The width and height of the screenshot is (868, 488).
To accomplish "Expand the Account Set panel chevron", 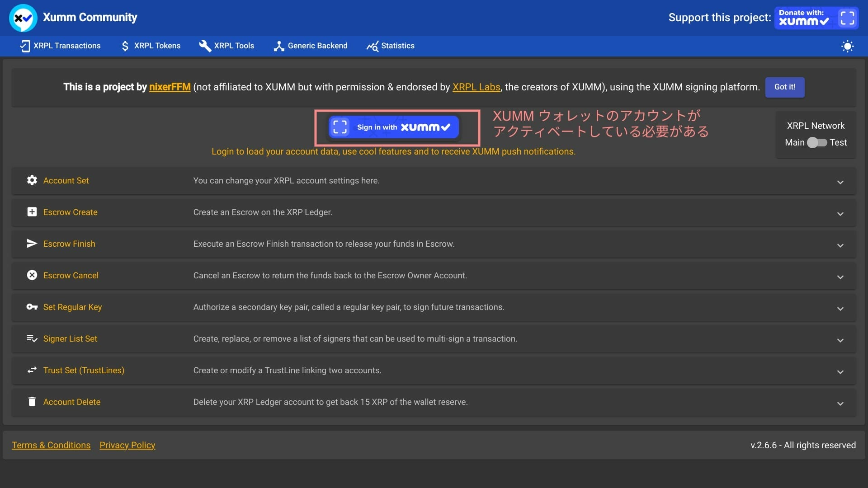I will click(x=840, y=182).
